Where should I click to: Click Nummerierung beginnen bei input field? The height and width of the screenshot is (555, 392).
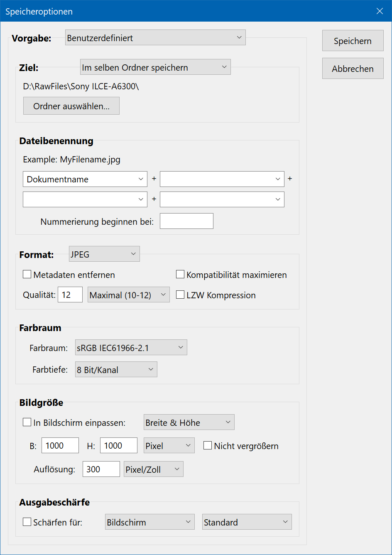[x=186, y=221]
